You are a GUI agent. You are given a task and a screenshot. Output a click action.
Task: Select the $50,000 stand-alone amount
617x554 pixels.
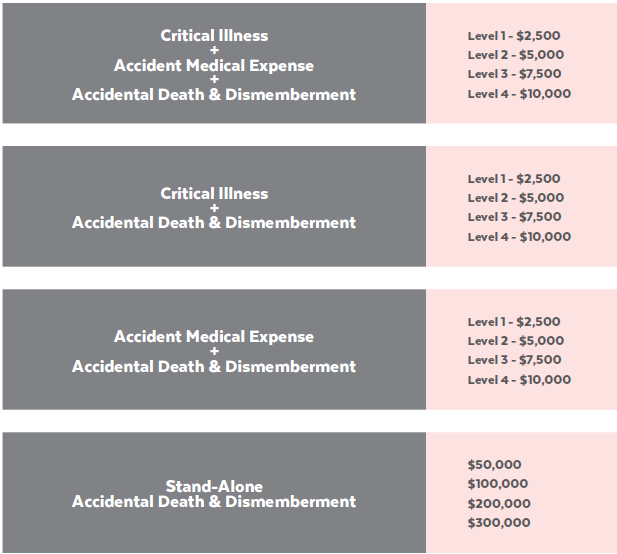point(494,464)
